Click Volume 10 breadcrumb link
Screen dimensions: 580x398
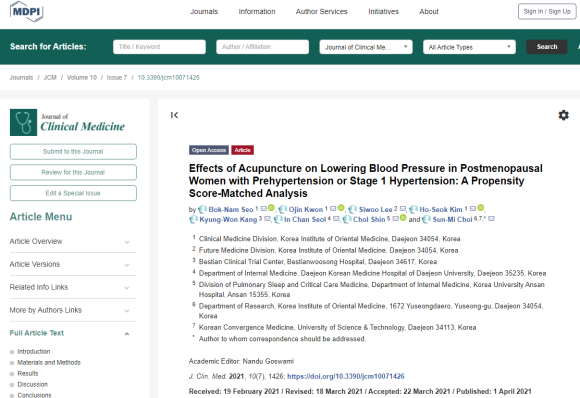coord(82,78)
